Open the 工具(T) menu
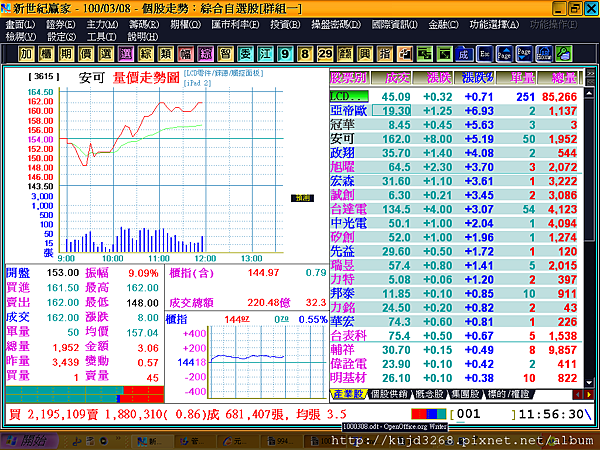Viewport: 600px width, 450px height. tap(101, 37)
